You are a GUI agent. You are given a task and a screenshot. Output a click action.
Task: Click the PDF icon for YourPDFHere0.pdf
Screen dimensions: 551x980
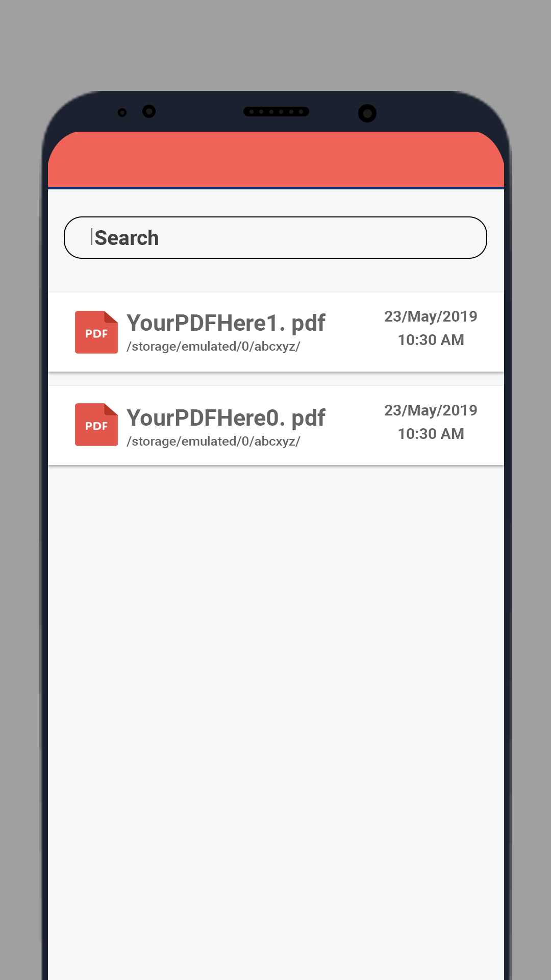[x=96, y=425]
